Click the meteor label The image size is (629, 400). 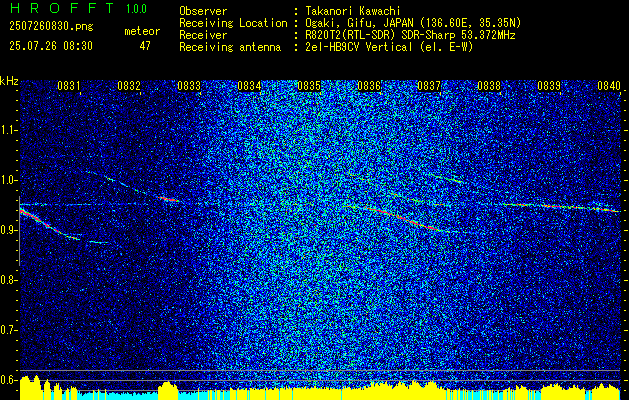click(142, 31)
